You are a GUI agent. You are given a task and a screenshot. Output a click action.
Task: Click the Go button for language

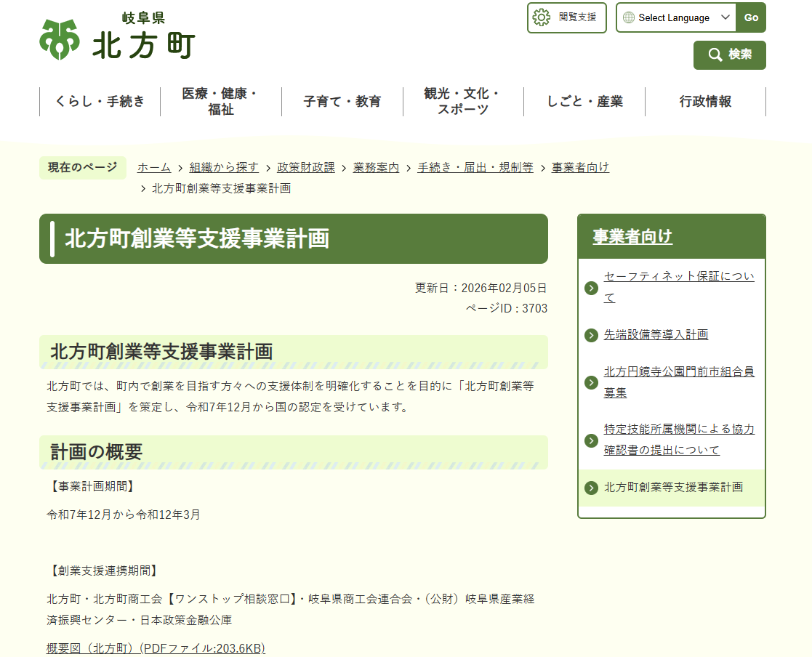point(751,17)
